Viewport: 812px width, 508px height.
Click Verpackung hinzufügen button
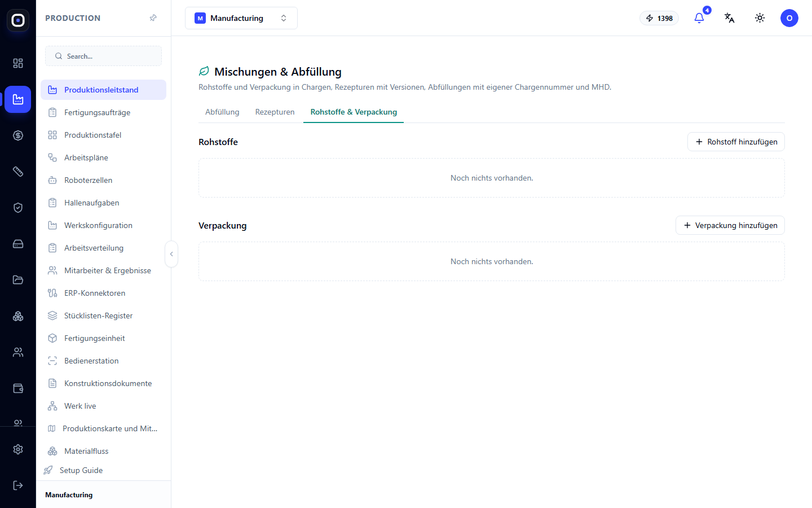730,225
